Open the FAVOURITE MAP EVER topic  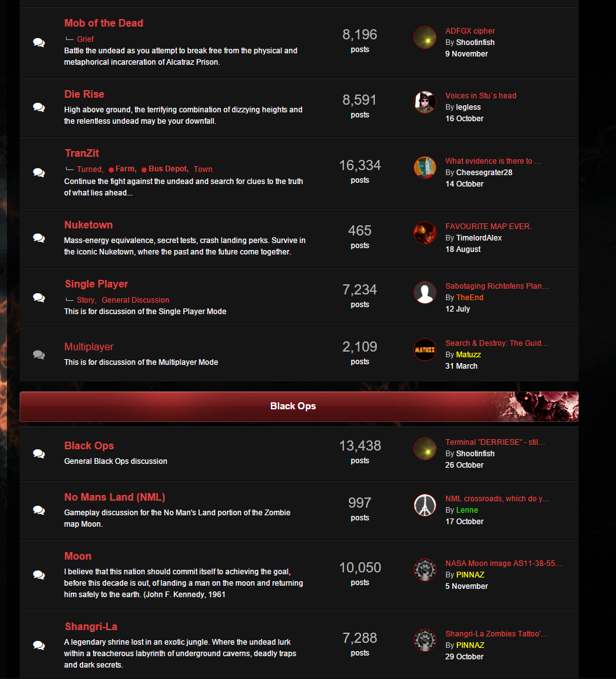click(x=488, y=226)
